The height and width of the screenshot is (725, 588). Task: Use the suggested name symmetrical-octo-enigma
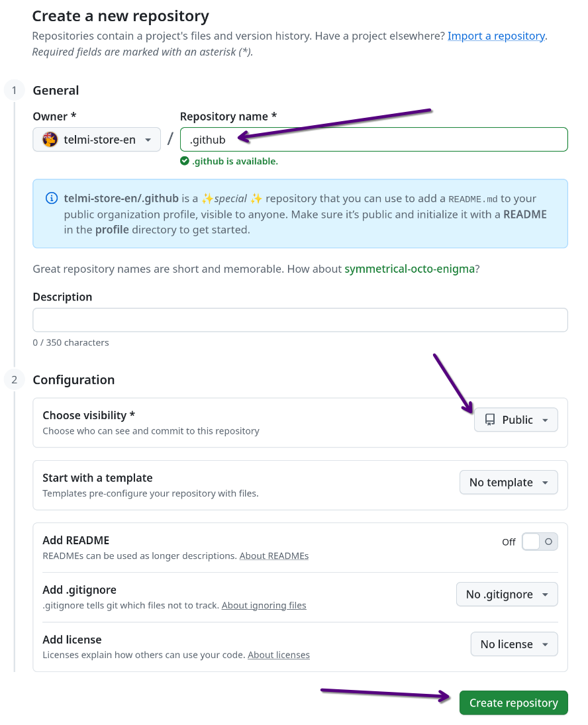coord(409,269)
